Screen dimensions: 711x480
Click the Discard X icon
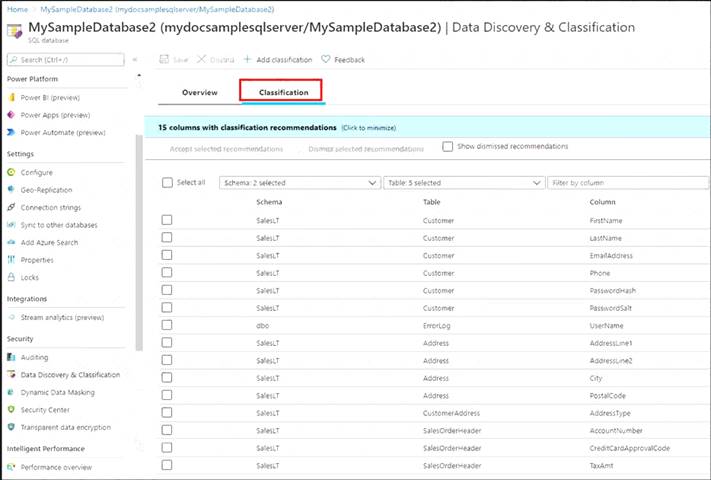pos(201,59)
